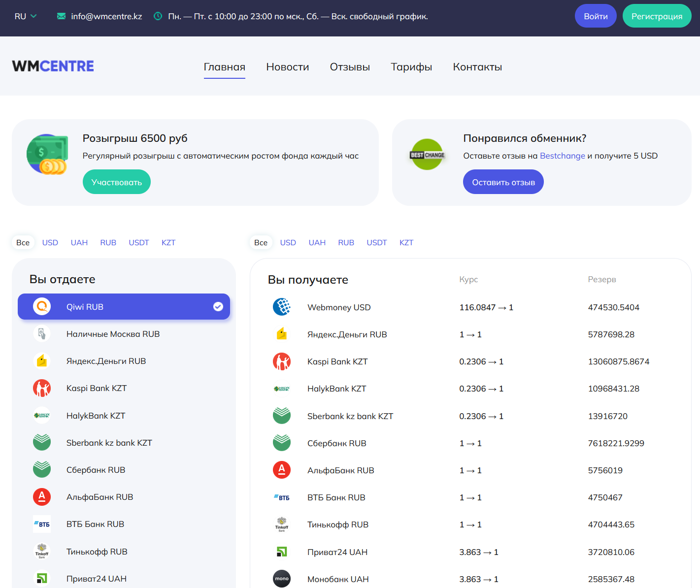This screenshot has height=588, width=700.
Task: Click the BestChange logo icon
Action: click(428, 155)
